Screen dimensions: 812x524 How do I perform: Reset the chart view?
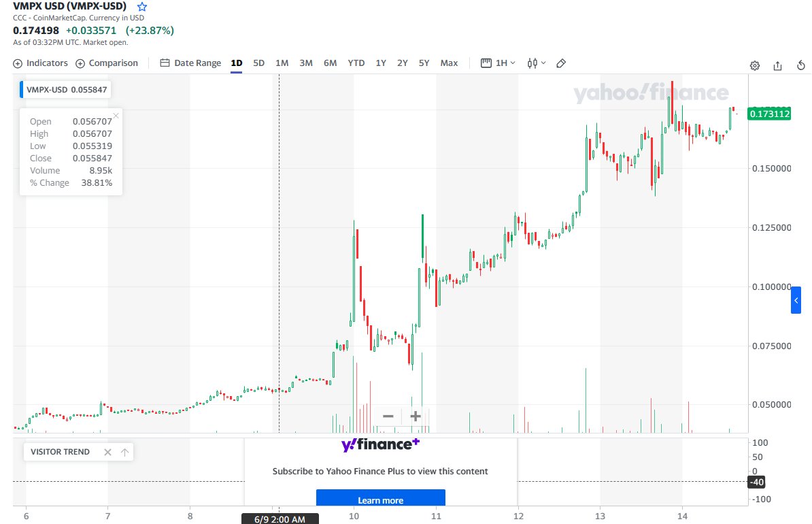pyautogui.click(x=800, y=66)
